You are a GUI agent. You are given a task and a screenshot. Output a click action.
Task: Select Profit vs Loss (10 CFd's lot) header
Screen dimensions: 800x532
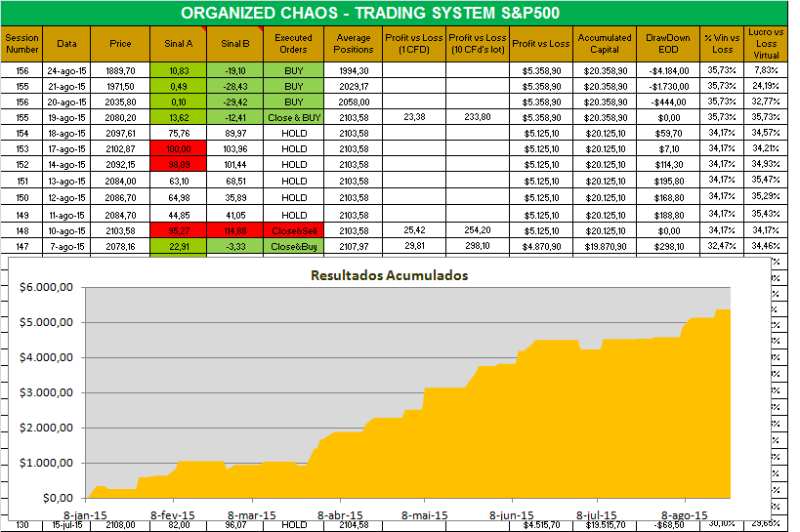(478, 44)
